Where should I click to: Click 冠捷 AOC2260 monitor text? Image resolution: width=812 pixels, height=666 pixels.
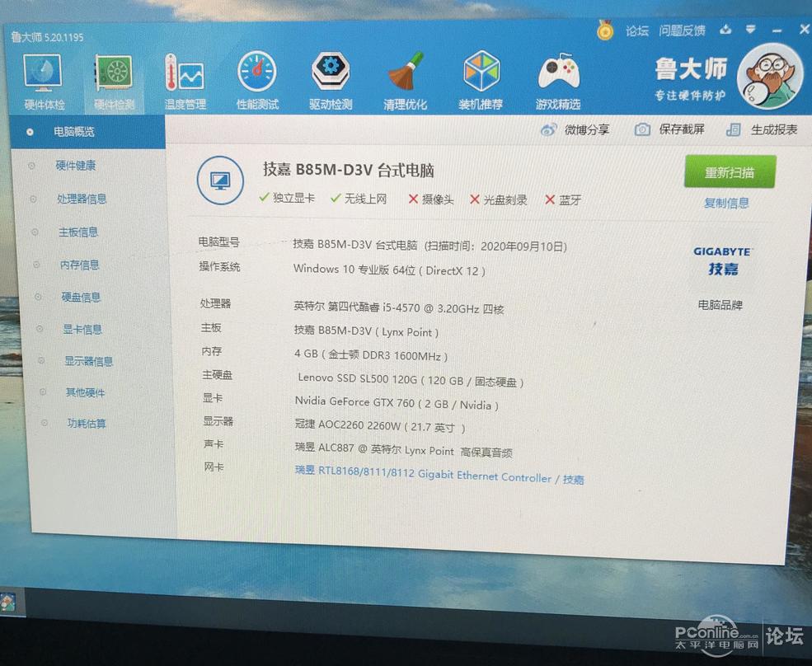pos(380,426)
